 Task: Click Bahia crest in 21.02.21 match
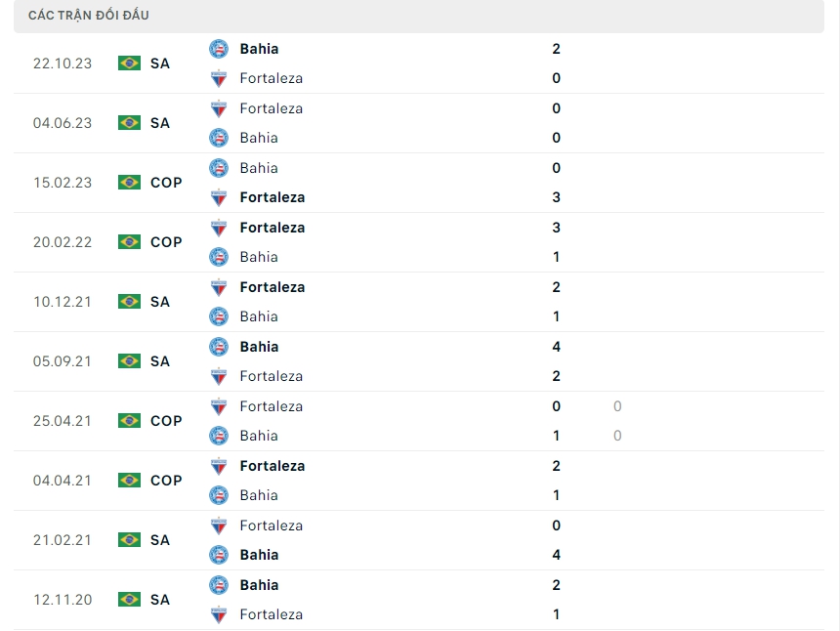[219, 555]
